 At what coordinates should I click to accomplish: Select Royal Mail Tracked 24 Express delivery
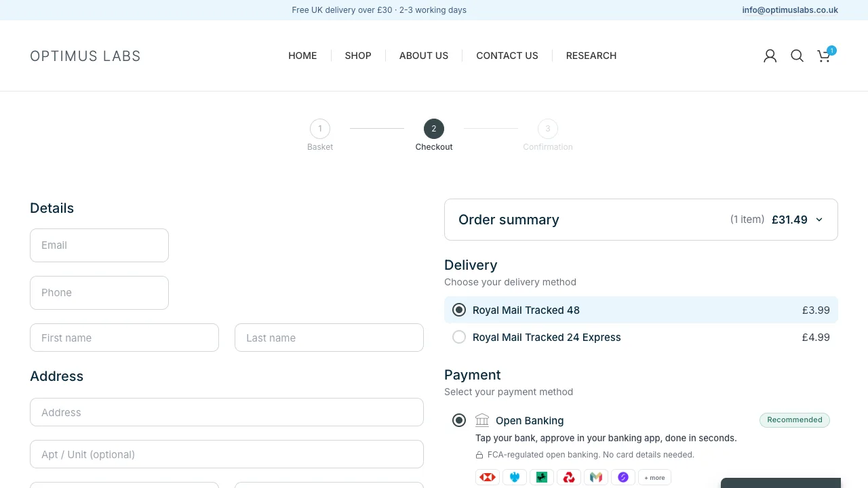coord(641,337)
